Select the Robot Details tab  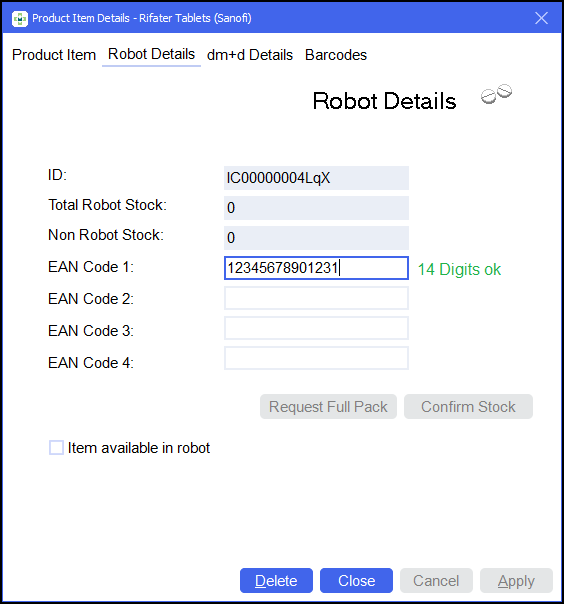tap(151, 54)
